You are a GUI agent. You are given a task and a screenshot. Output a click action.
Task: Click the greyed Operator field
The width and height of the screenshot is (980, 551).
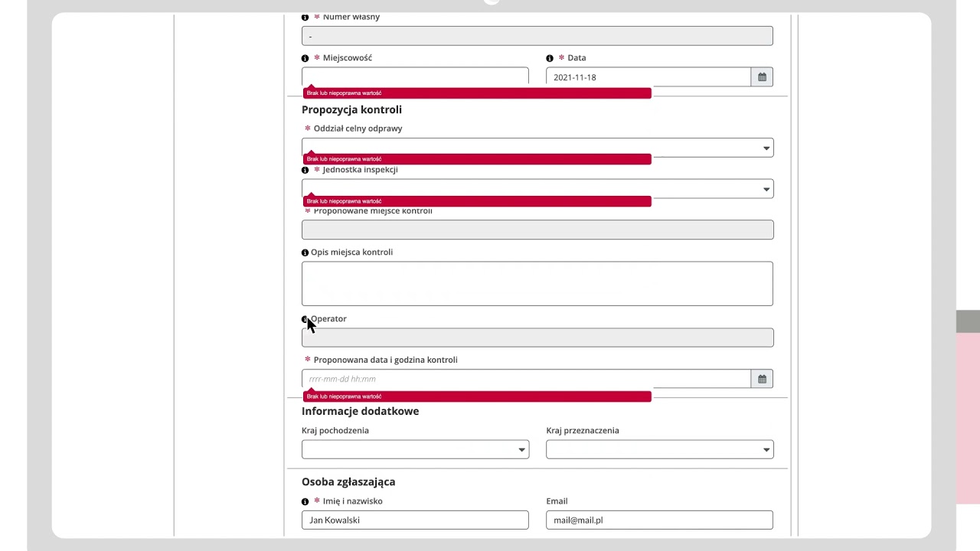coord(537,337)
